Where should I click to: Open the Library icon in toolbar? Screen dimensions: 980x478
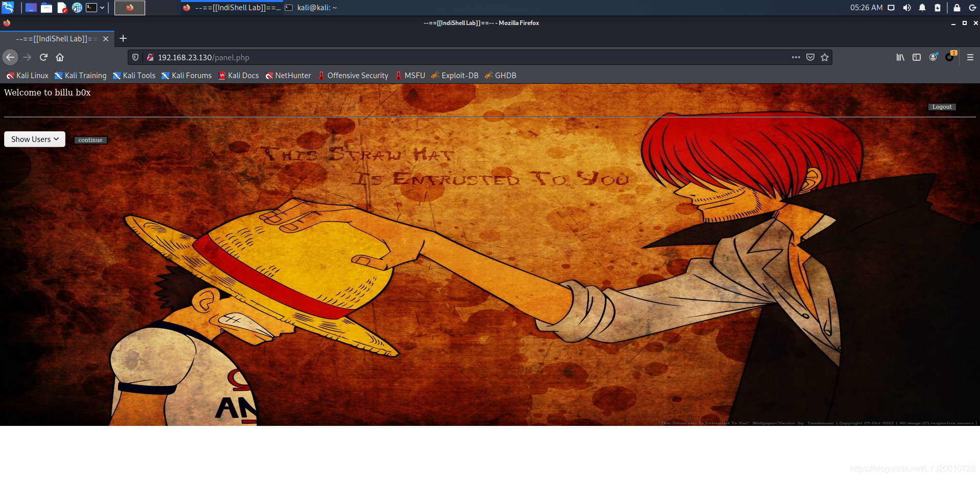point(900,57)
